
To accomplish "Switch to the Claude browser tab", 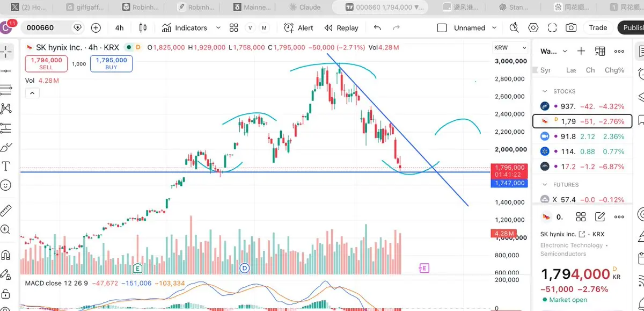I will pyautogui.click(x=304, y=7).
